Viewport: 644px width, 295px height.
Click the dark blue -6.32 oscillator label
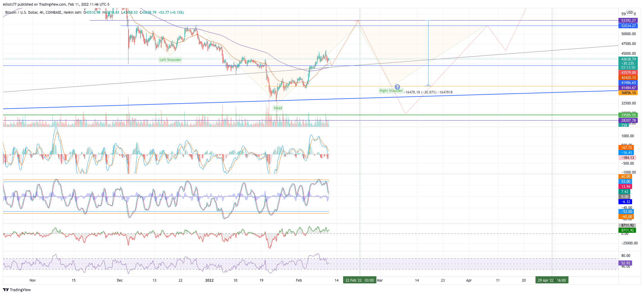626,202
